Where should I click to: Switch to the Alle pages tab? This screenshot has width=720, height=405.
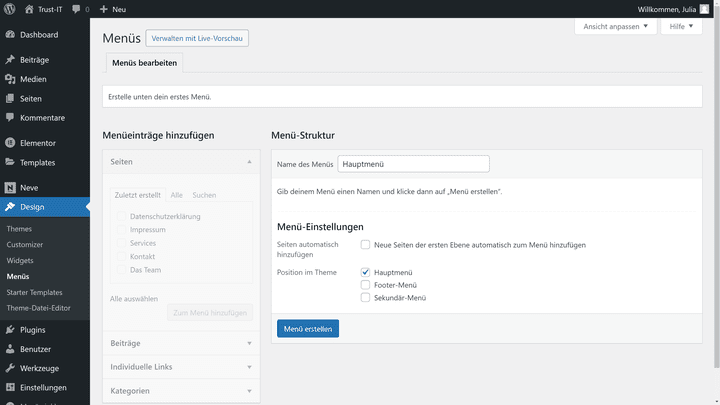176,195
